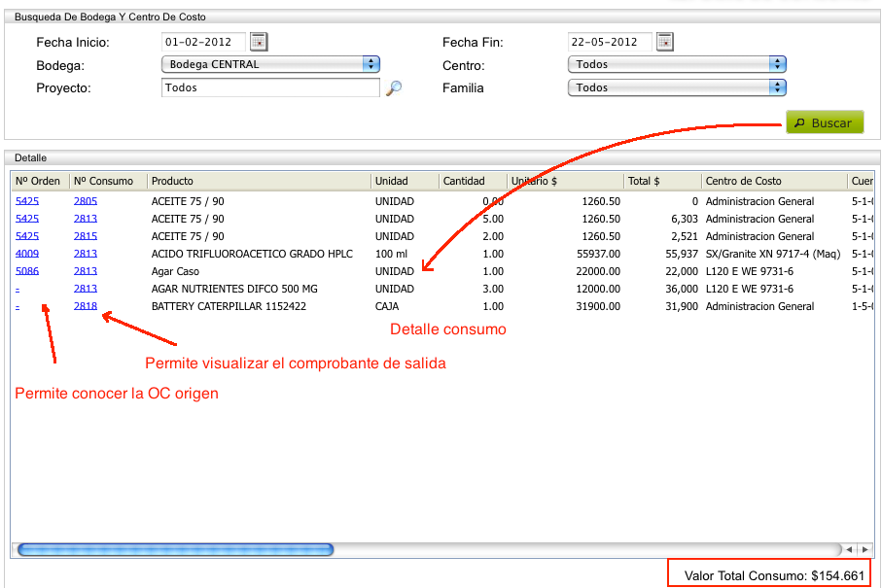Click the CAJA unit cell

pyautogui.click(x=387, y=306)
